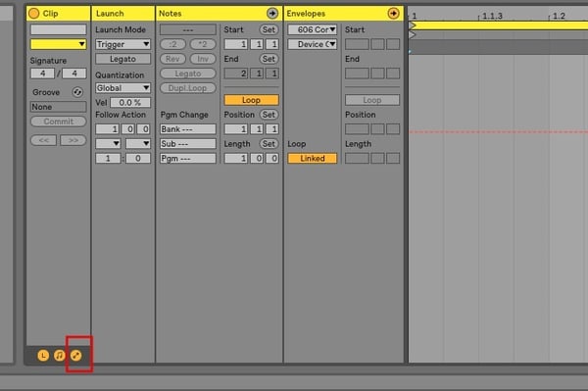This screenshot has width=588, height=391.
Task: Open the first Follow Action dropdown
Action: [108, 144]
